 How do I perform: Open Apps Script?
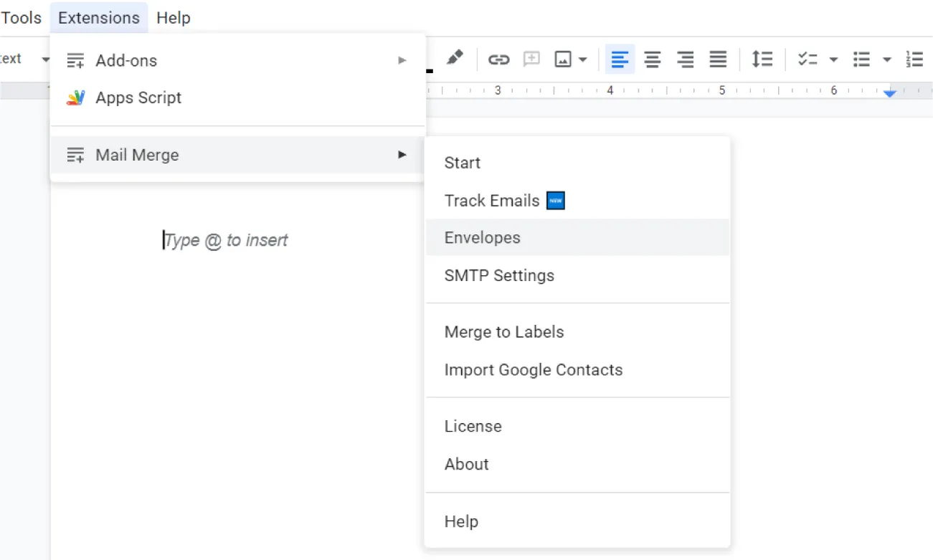138,98
